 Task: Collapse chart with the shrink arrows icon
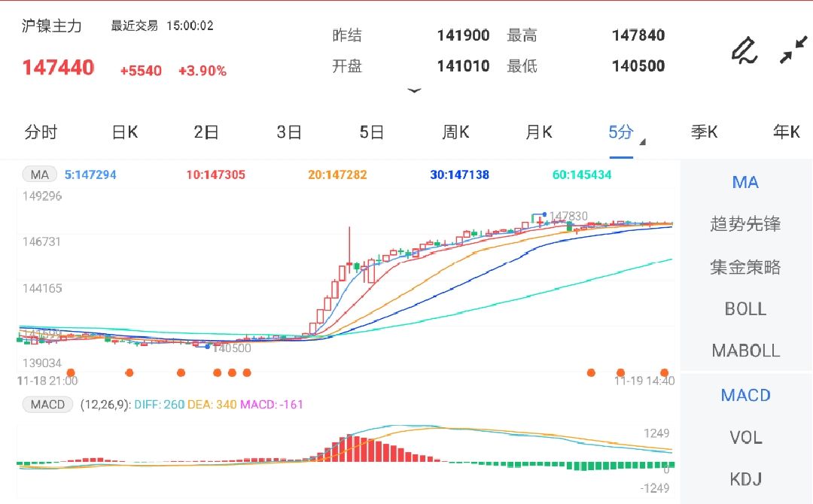793,50
